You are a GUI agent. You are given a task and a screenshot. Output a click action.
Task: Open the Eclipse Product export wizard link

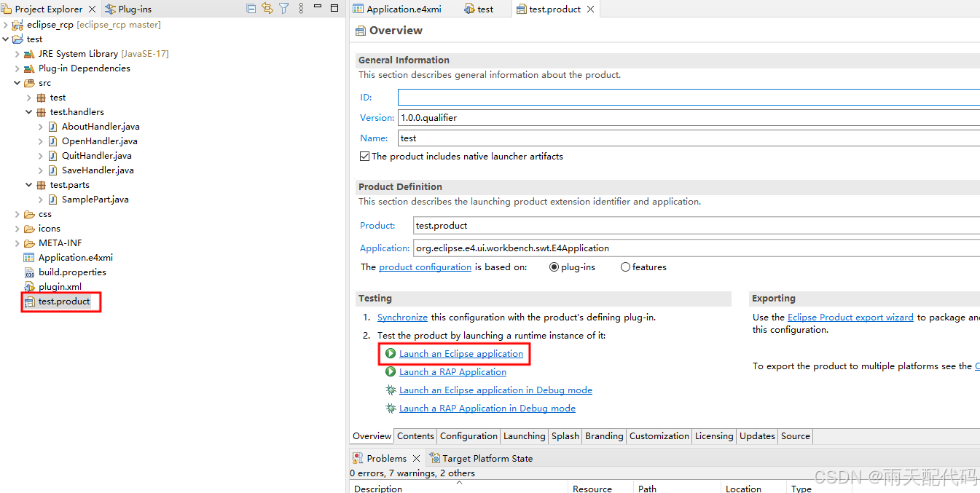[850, 318]
